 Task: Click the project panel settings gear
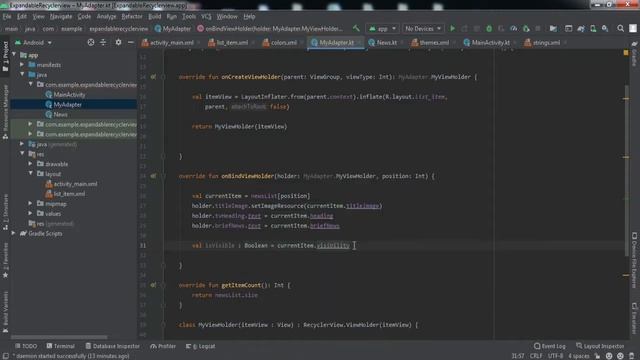(x=118, y=42)
